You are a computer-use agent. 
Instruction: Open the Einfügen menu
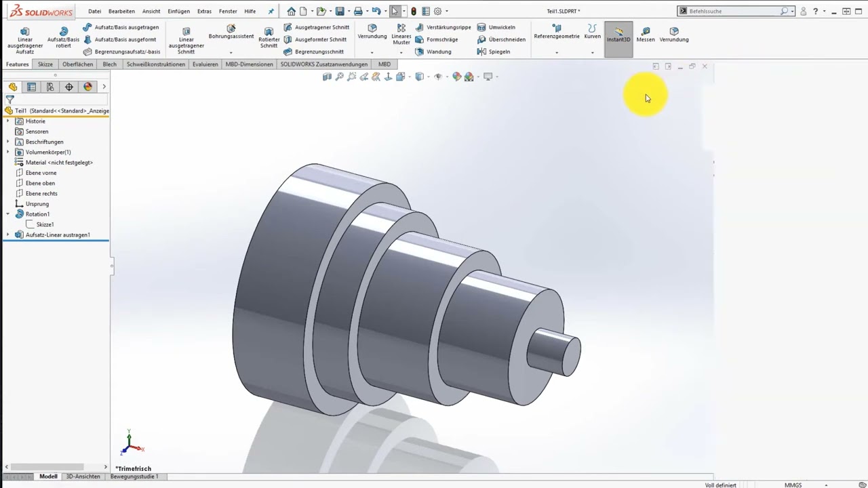(179, 11)
